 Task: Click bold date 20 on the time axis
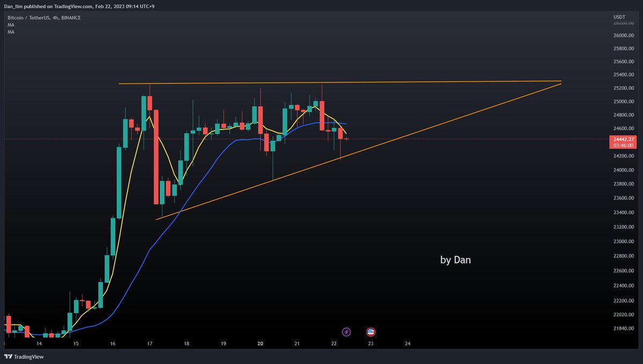click(x=260, y=344)
